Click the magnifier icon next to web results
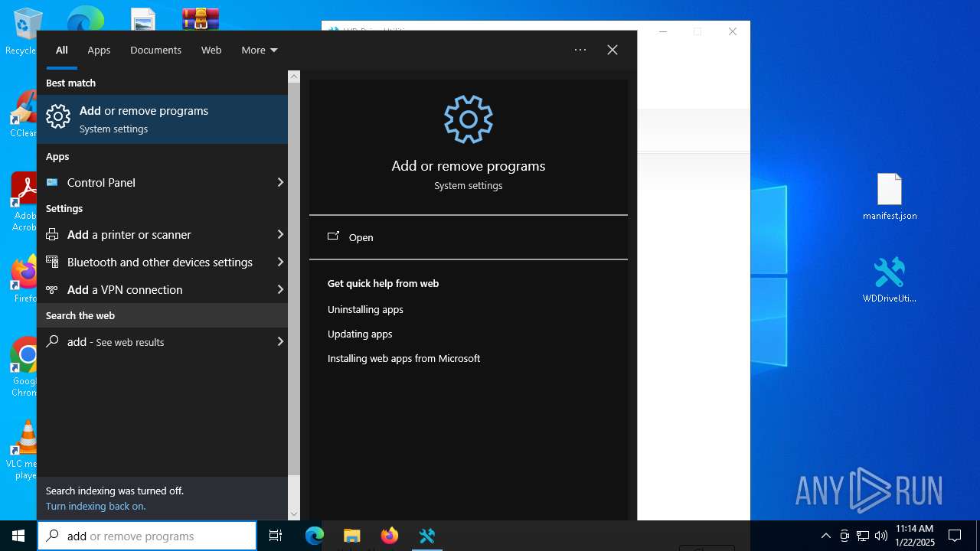The height and width of the screenshot is (551, 980). tap(52, 341)
